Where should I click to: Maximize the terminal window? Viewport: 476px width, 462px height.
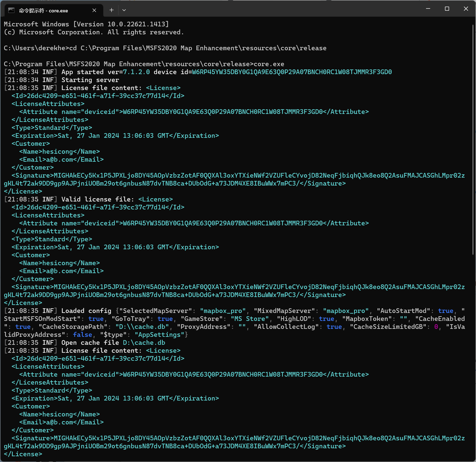[x=447, y=9]
